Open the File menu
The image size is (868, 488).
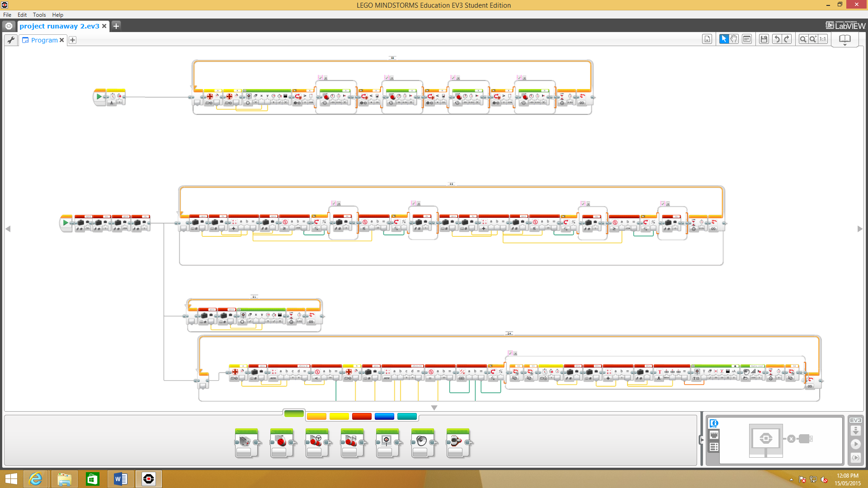click(7, 14)
